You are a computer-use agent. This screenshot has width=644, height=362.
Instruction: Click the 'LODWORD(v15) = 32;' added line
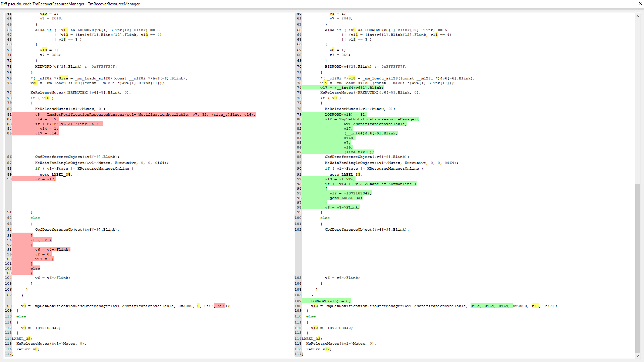346,114
